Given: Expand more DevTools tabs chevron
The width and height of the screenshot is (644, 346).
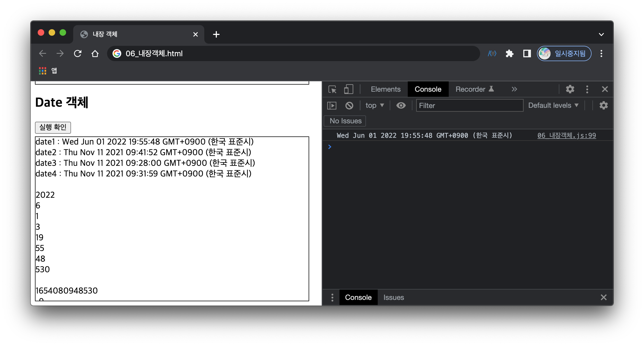Looking at the screenshot, I should click(x=514, y=89).
